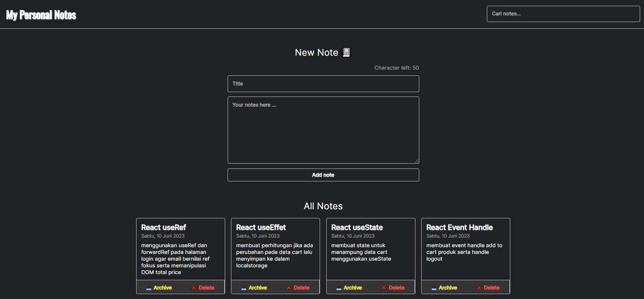Click archive icon on React useState note
This screenshot has width=644, height=299.
point(339,288)
